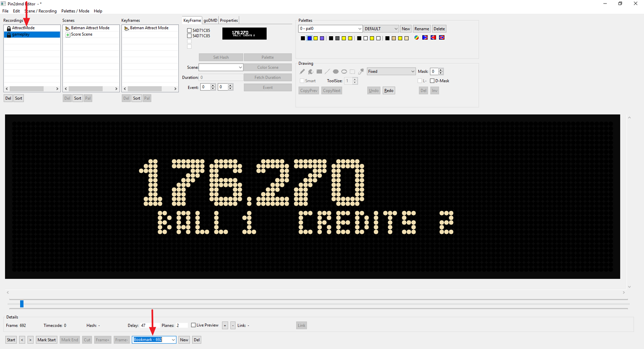Click the green plus icon of Score Scene
Screen dimensions: 644x349
pyautogui.click(x=68, y=34)
